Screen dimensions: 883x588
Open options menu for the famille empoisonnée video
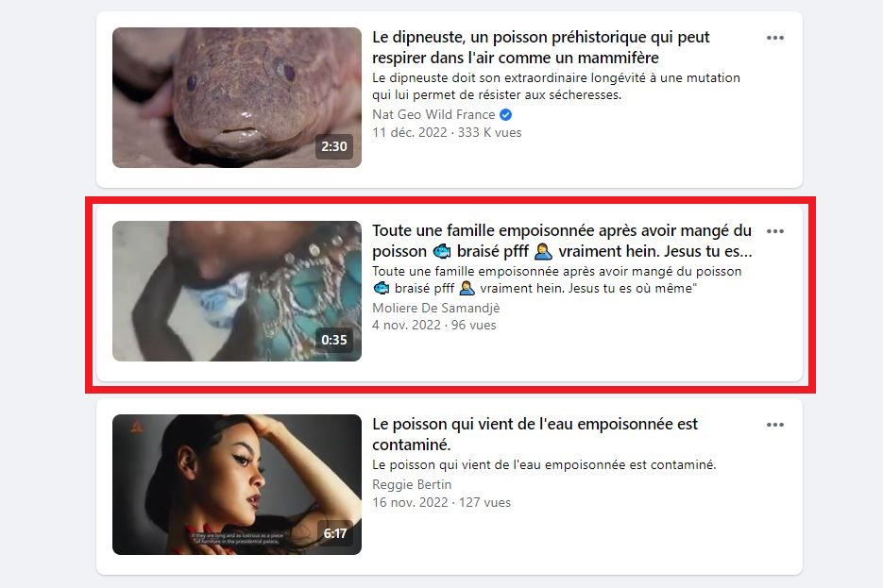pos(775,231)
